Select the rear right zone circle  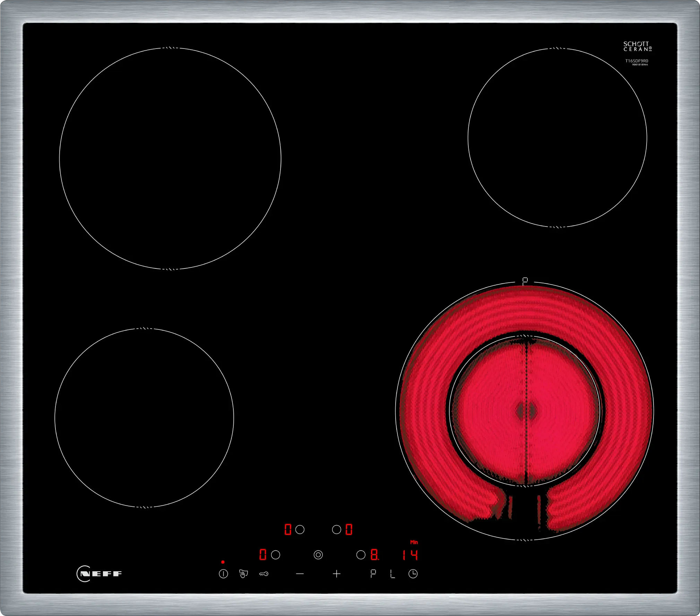tap(336, 530)
